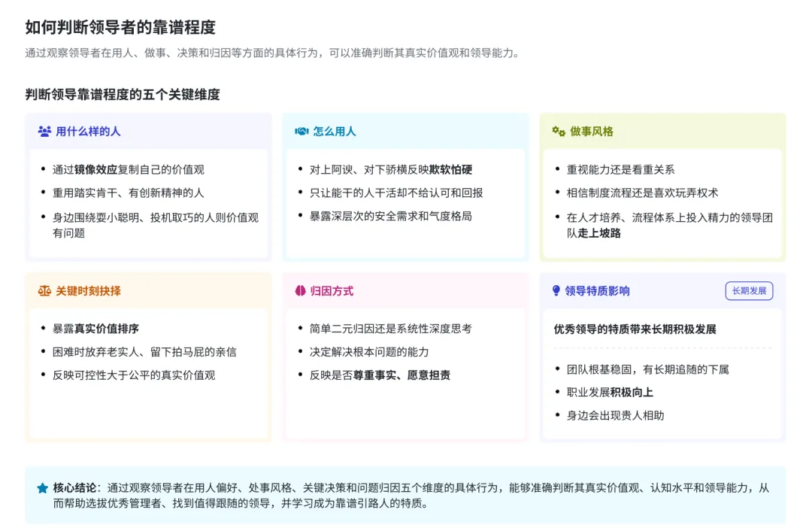The height and width of the screenshot is (531, 812).
Task: Click the bullet 暴露深层次的安全需求和气度格局
Action: (x=391, y=216)
